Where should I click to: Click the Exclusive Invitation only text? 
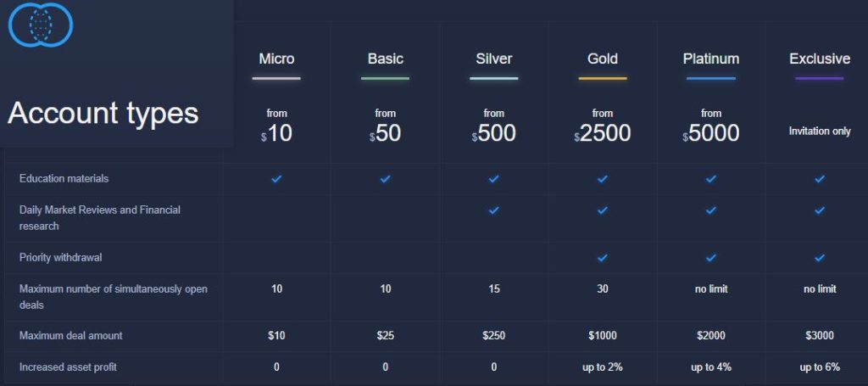(820, 131)
